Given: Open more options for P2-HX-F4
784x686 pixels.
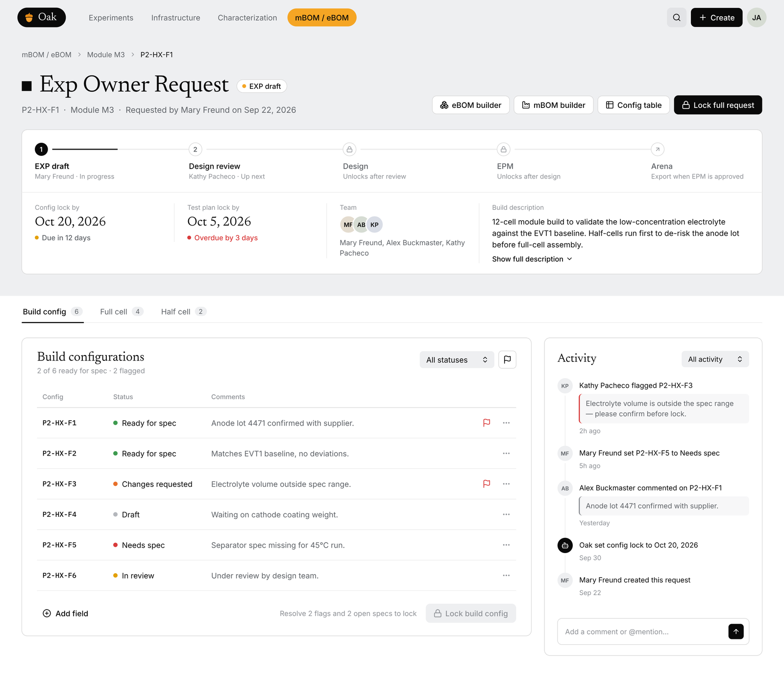Looking at the screenshot, I should [506, 514].
